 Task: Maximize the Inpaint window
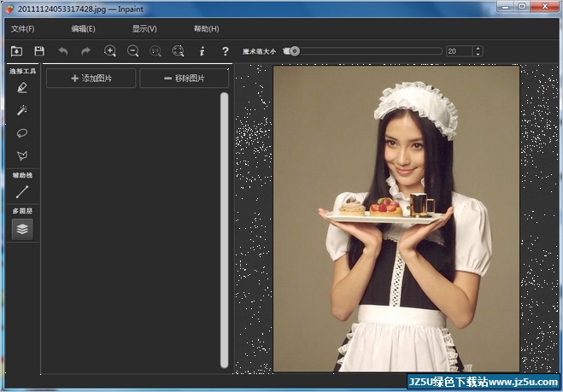[522, 7]
